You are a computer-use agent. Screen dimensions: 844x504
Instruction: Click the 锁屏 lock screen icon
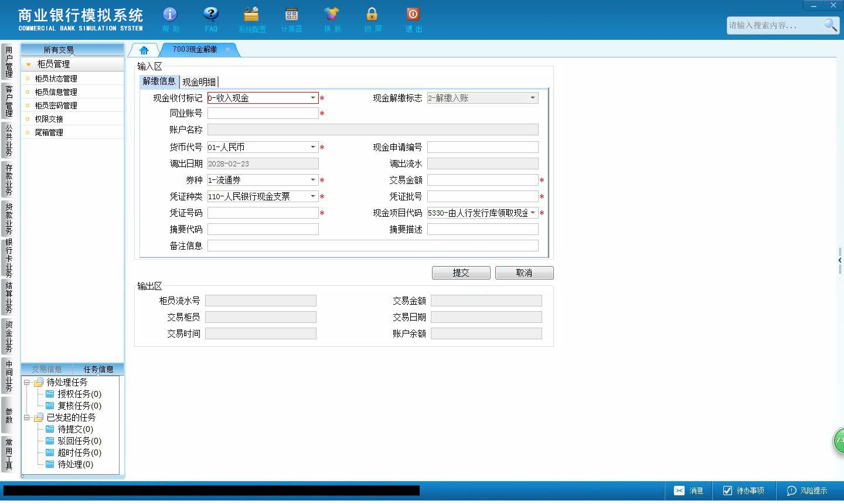pos(372,19)
